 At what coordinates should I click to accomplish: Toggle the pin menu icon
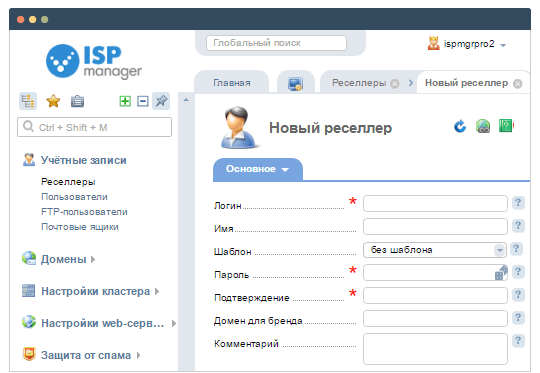(x=161, y=101)
